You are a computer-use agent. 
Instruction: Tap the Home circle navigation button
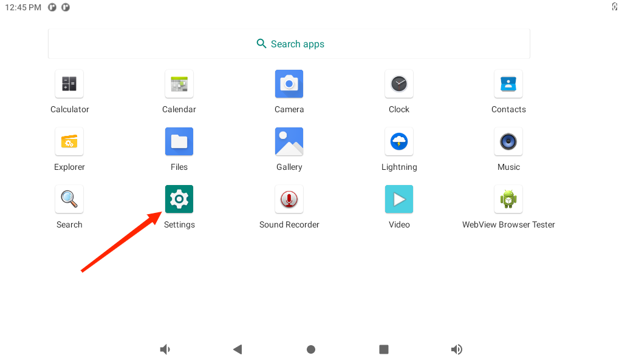(311, 349)
